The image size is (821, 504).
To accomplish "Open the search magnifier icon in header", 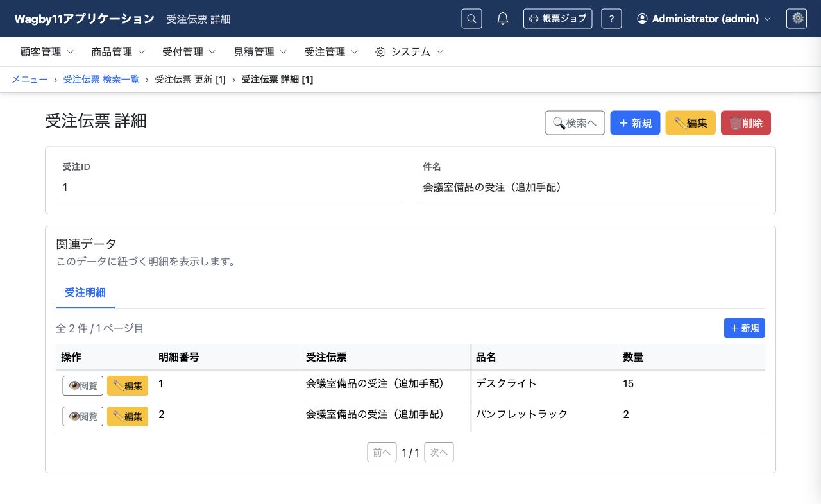I will click(x=471, y=19).
